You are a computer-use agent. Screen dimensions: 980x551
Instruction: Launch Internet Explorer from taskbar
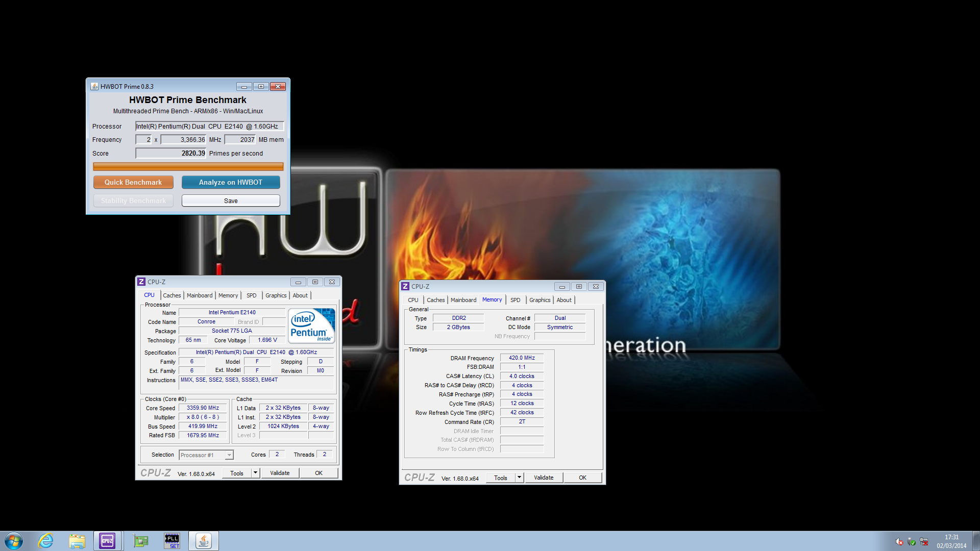(x=46, y=541)
